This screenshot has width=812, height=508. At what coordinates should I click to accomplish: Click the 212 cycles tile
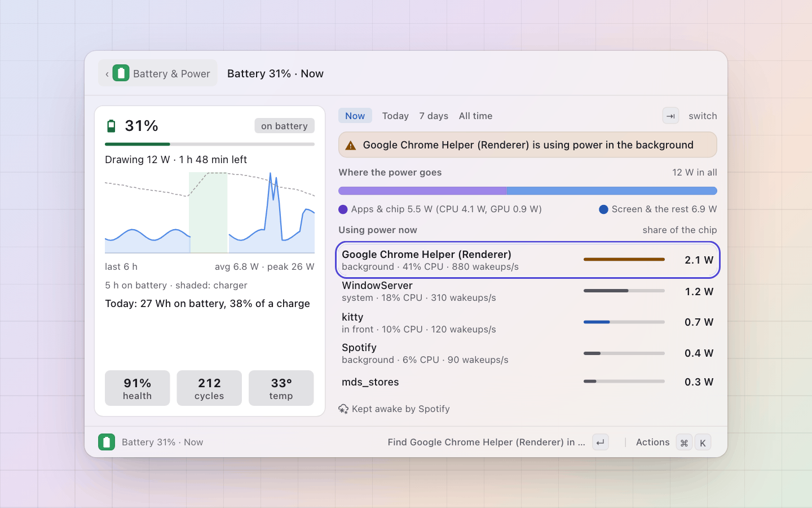[209, 388]
